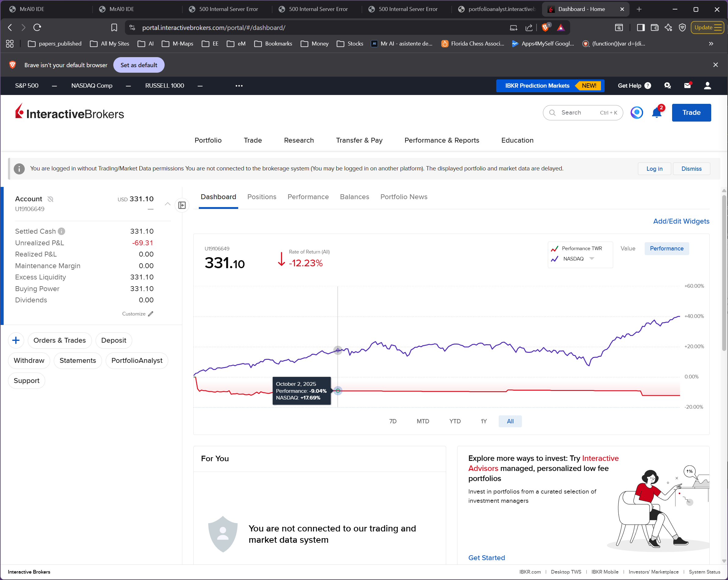Click the Settled Cash info icon

coord(61,231)
